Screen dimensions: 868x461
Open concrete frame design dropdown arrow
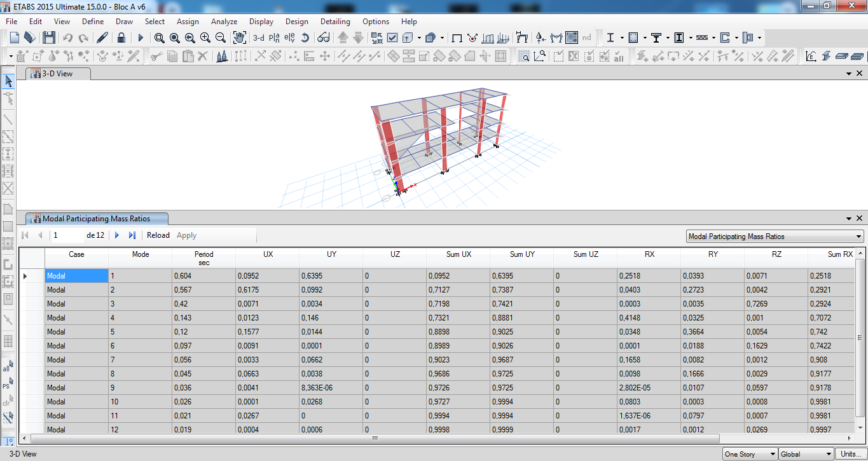[x=645, y=38]
